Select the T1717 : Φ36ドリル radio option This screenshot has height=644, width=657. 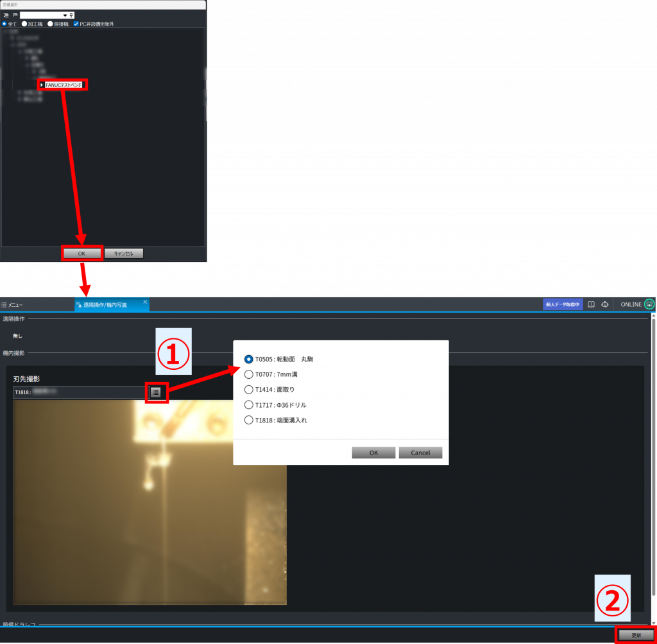point(249,405)
